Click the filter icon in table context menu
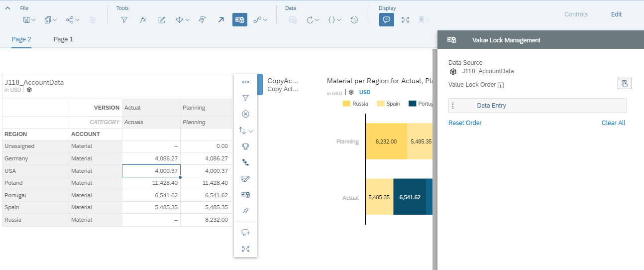Viewport: 644px width, 270px height. 245,98
